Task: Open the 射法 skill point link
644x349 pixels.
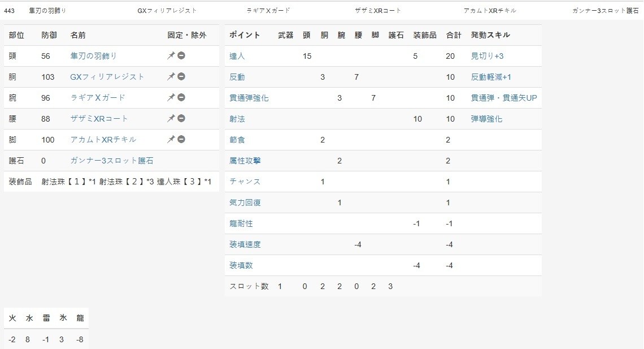Action: 237,119
